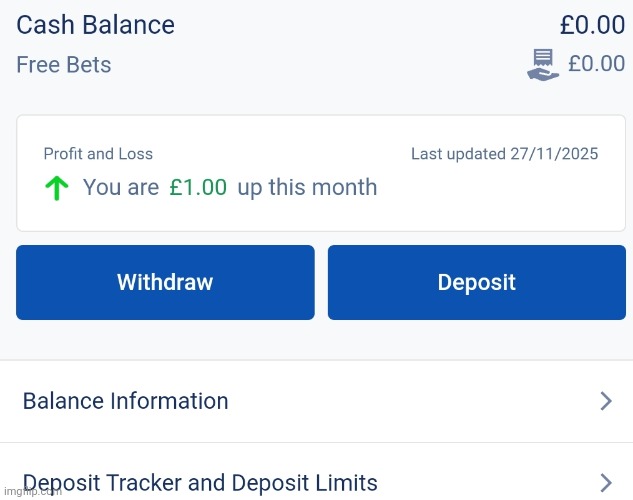
Task: Tap the Deposit button
Action: click(x=476, y=282)
